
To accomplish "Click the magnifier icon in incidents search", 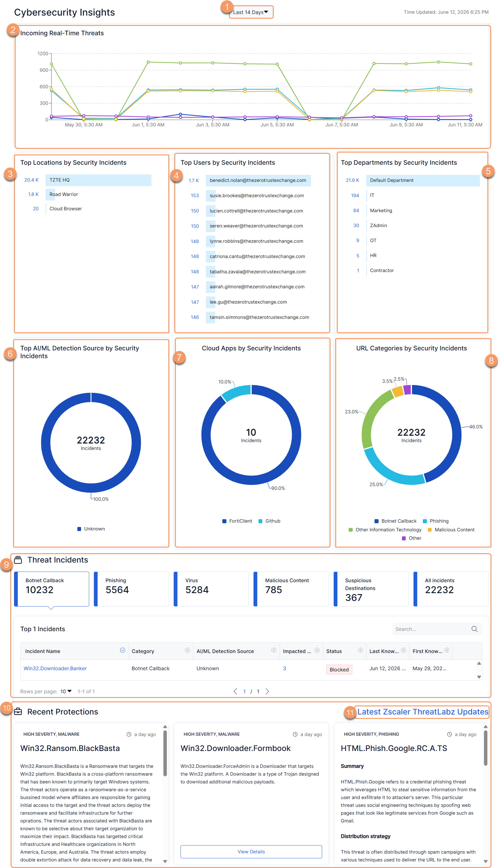I will 474,629.
